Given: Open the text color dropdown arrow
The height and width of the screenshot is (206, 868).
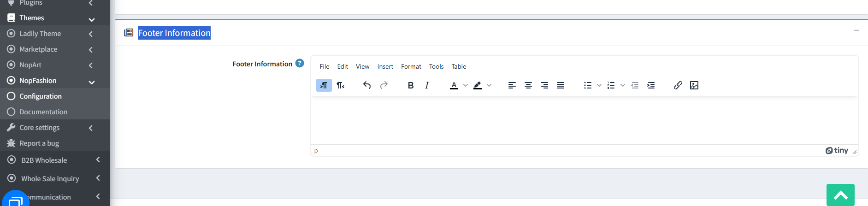Looking at the screenshot, I should coord(466,85).
